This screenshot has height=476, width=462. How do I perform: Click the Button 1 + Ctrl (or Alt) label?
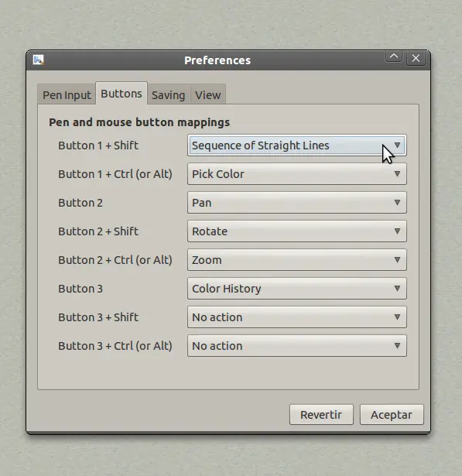115,174
